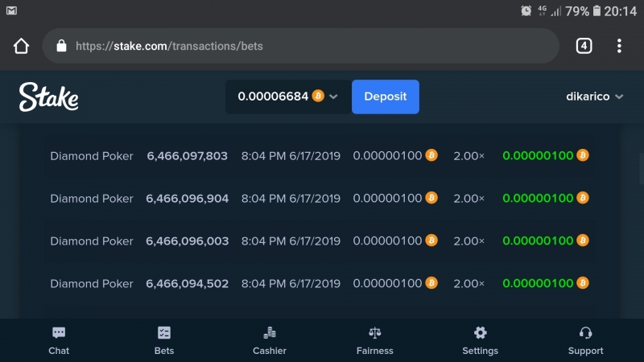Click the green payout in row 6,466,094,502
The width and height of the screenshot is (644, 362).
[538, 283]
